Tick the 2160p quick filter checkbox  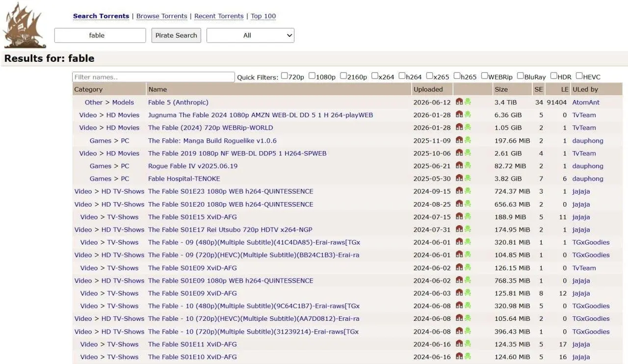(x=343, y=76)
